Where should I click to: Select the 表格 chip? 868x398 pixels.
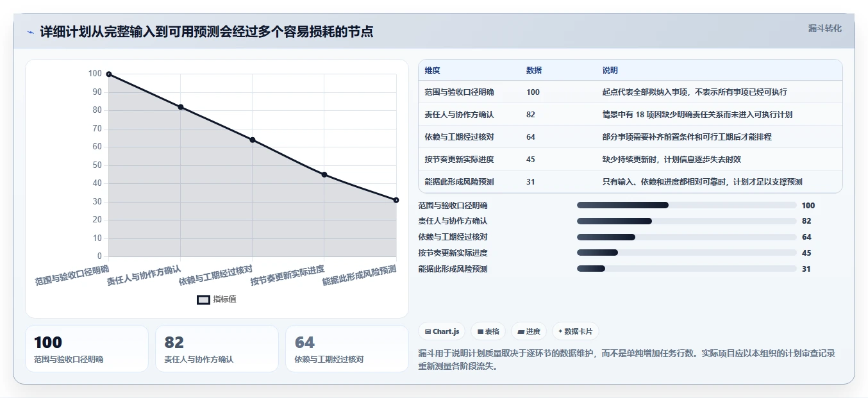click(488, 331)
